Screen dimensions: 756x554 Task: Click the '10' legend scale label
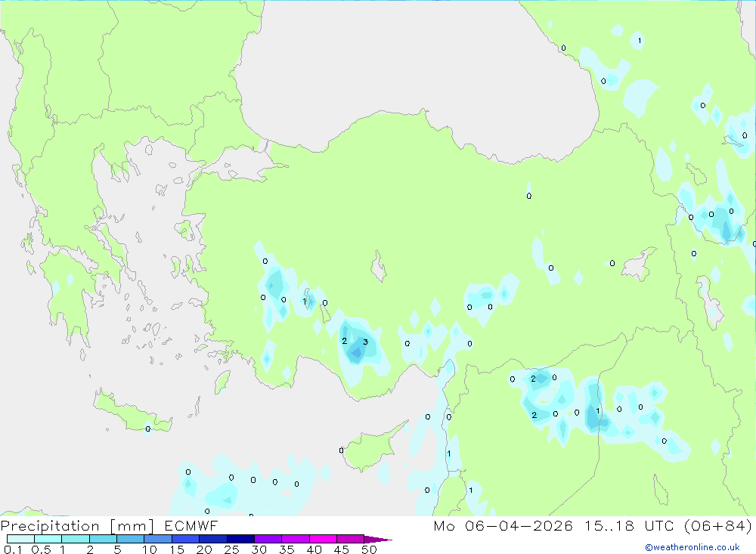pyautogui.click(x=150, y=549)
